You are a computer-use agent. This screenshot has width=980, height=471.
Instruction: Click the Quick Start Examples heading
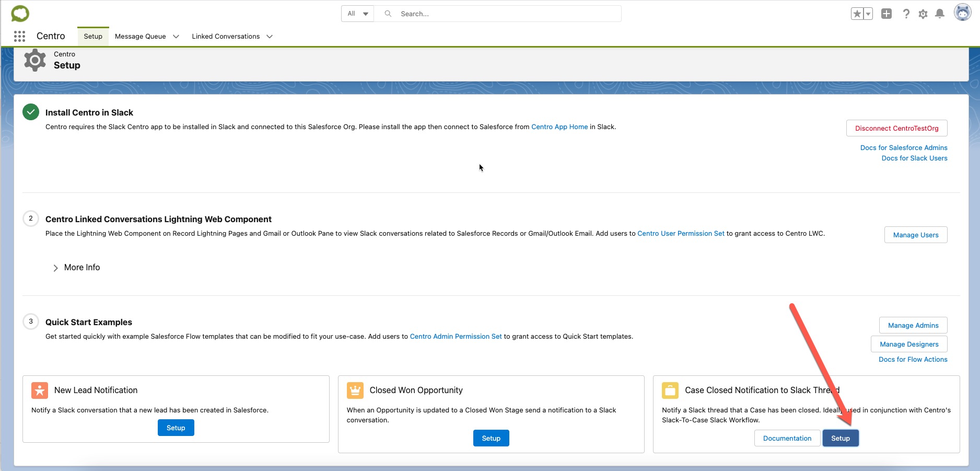(89, 323)
